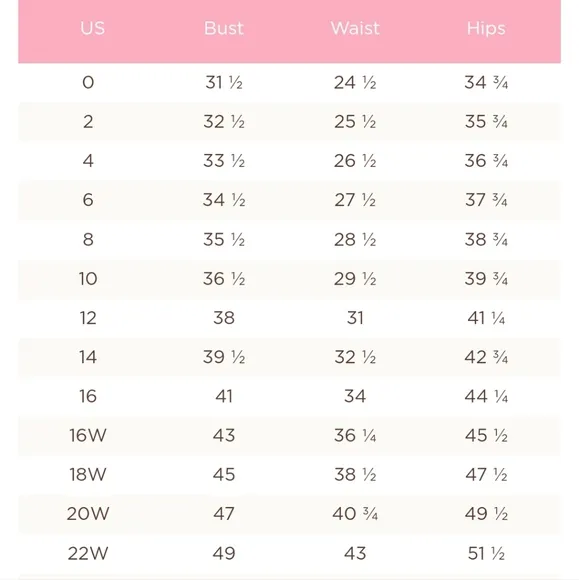Click the Bust column header

224,28
